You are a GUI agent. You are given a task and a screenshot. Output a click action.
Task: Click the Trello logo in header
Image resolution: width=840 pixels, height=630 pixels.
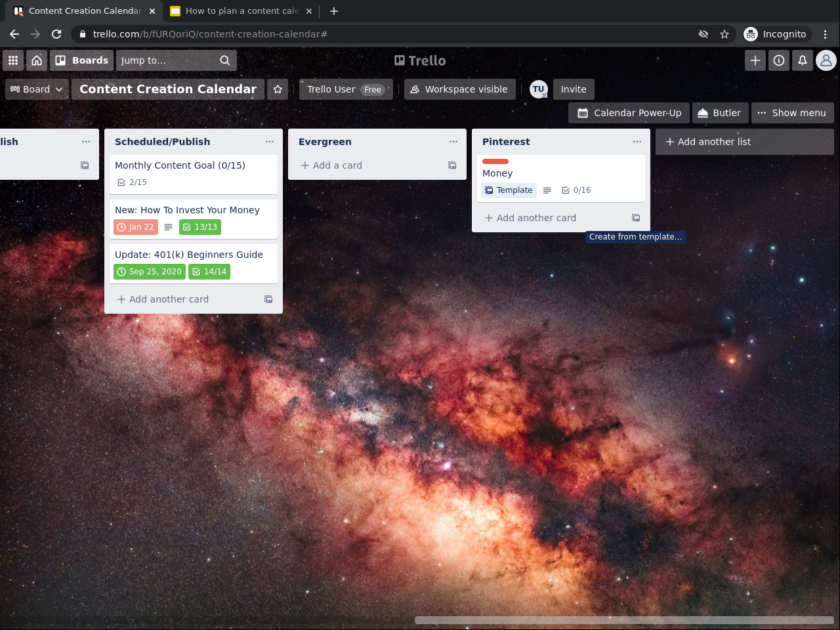pyautogui.click(x=420, y=60)
